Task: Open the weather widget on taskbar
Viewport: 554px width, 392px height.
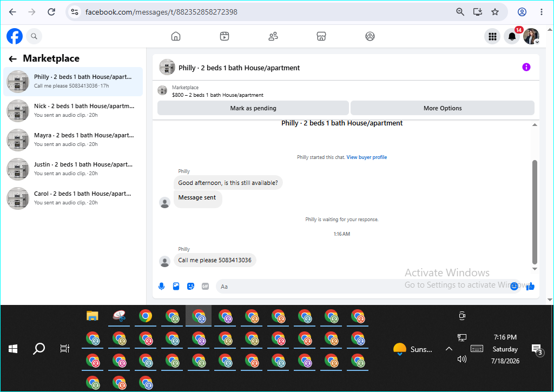Action: click(413, 349)
